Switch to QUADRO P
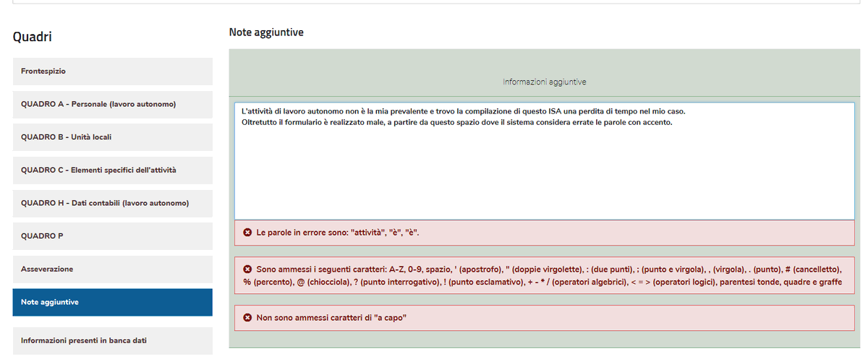 [112, 236]
